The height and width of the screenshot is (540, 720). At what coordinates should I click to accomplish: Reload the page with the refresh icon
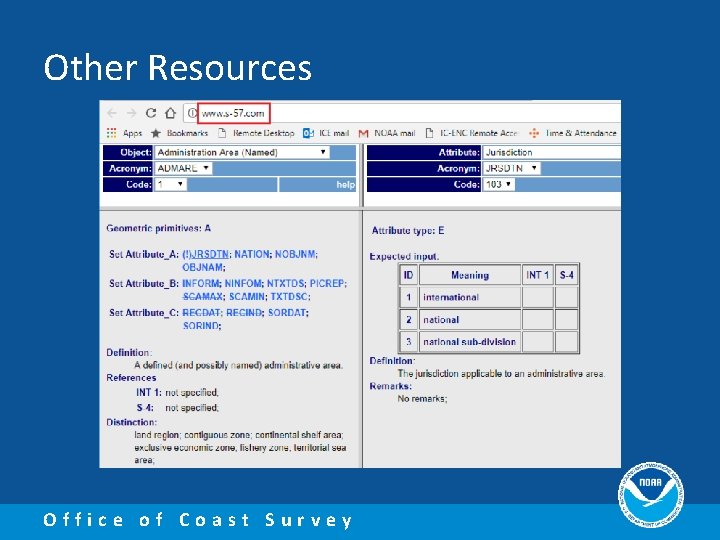(151, 112)
